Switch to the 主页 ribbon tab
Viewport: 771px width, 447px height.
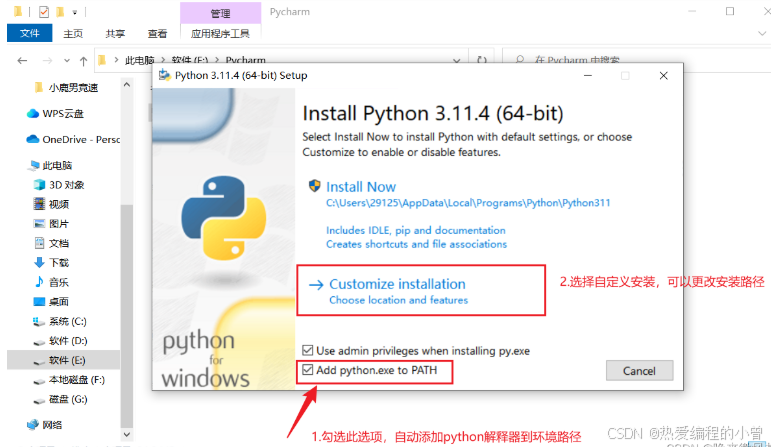(73, 33)
